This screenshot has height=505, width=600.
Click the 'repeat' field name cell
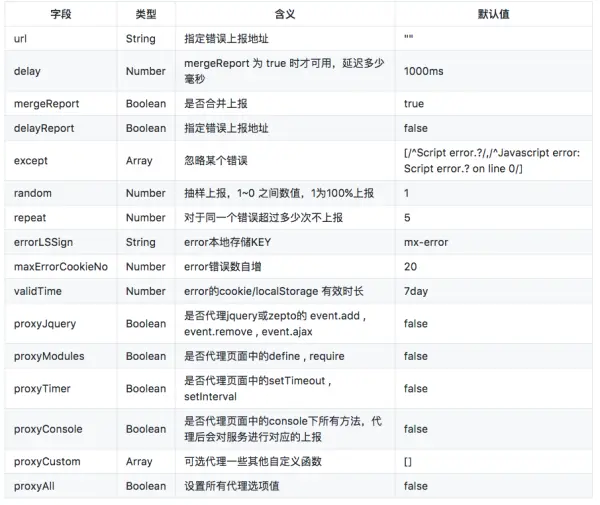[30, 218]
